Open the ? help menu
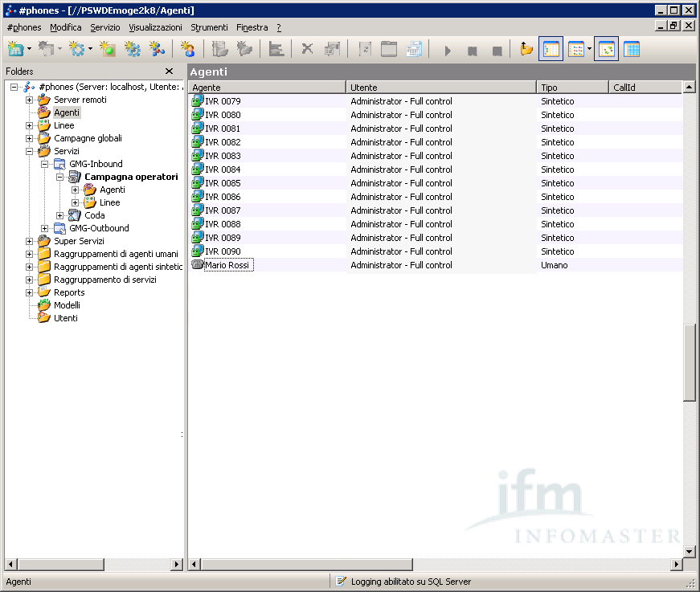Image resolution: width=700 pixels, height=592 pixels. tap(279, 27)
